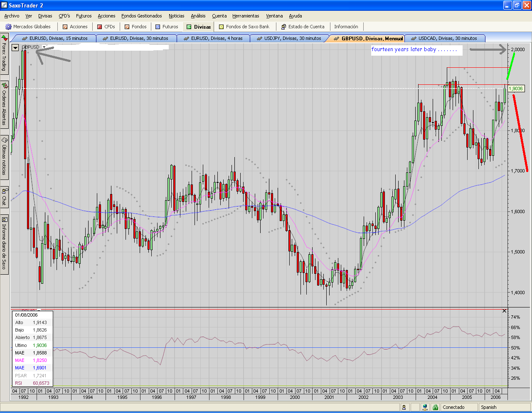The image size is (532, 413).
Task: Open the chart menu black arrow dropdown
Action: 15,47
